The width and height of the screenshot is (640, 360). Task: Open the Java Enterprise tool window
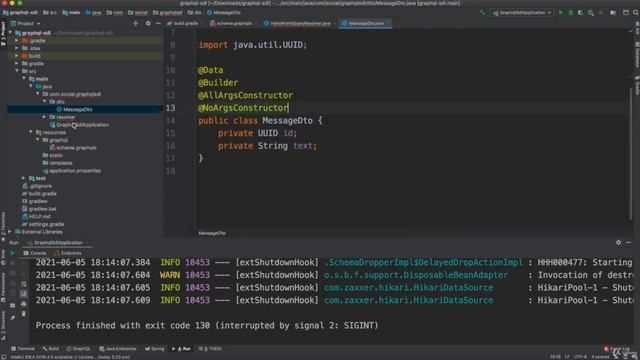[118, 349]
